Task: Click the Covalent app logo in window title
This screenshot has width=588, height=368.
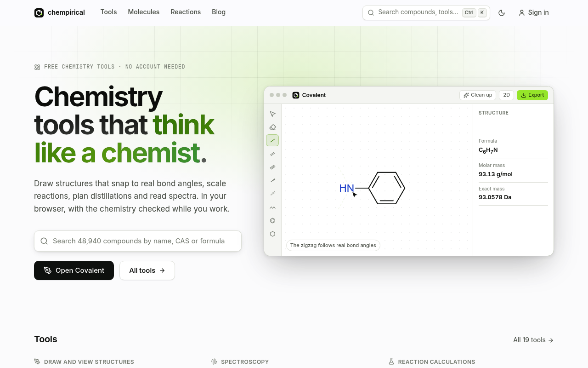Action: [296, 95]
